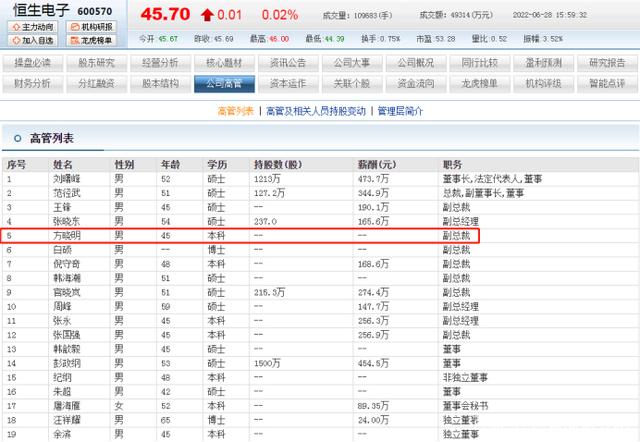The image size is (640, 442).
Task: Click the 持股数(股) column header
Action: click(x=278, y=165)
